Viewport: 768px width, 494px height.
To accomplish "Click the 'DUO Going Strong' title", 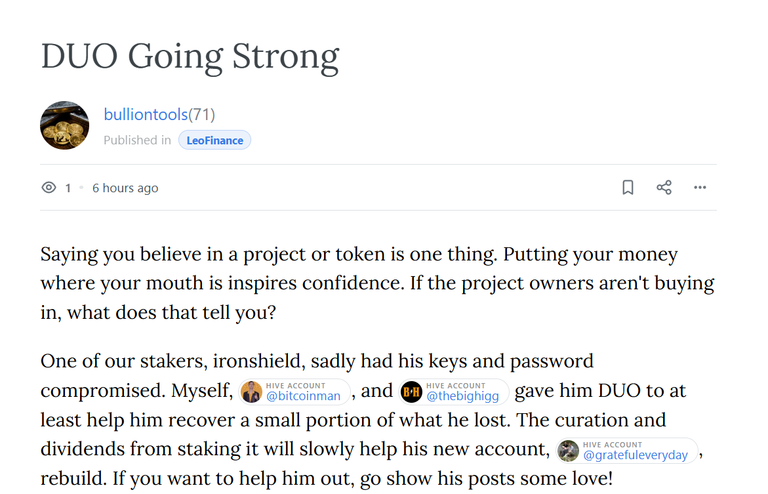I will [190, 57].
